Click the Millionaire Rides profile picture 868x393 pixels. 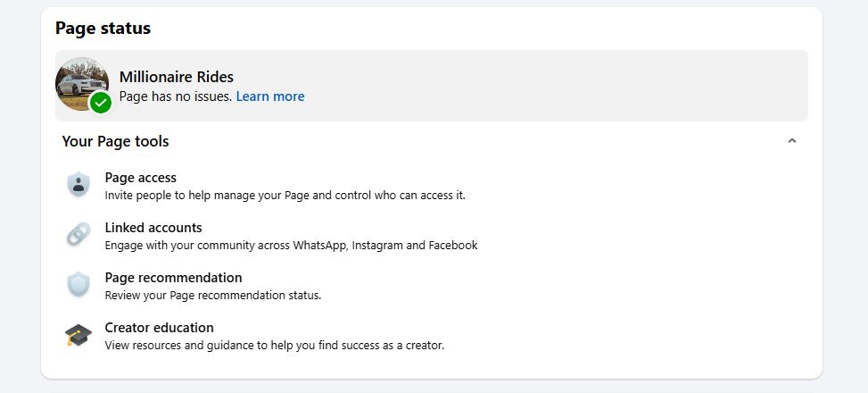pyautogui.click(x=81, y=83)
